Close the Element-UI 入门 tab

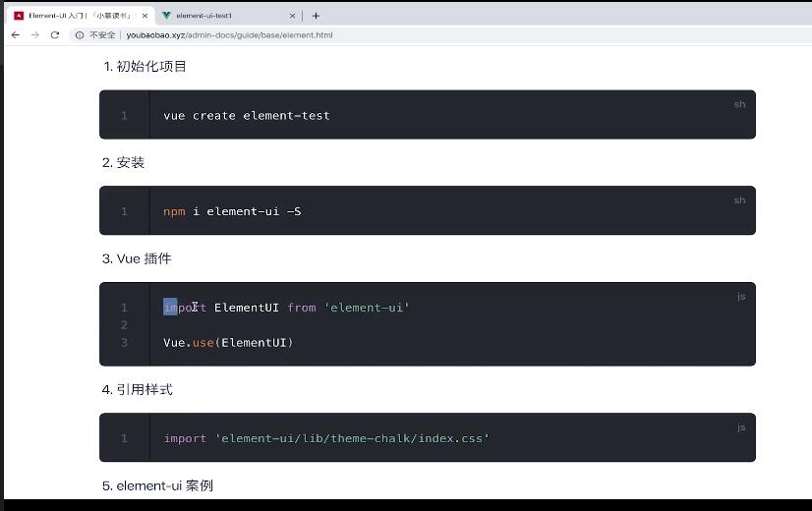pos(145,16)
